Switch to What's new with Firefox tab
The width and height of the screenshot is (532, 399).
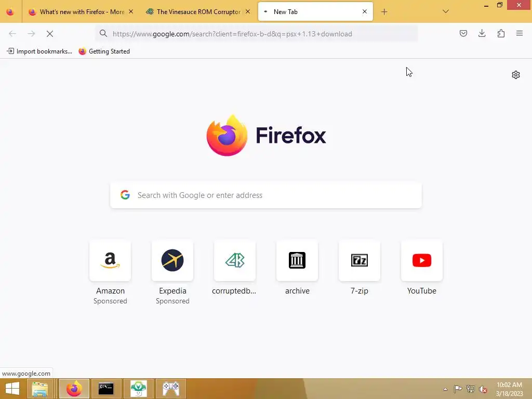tap(81, 12)
